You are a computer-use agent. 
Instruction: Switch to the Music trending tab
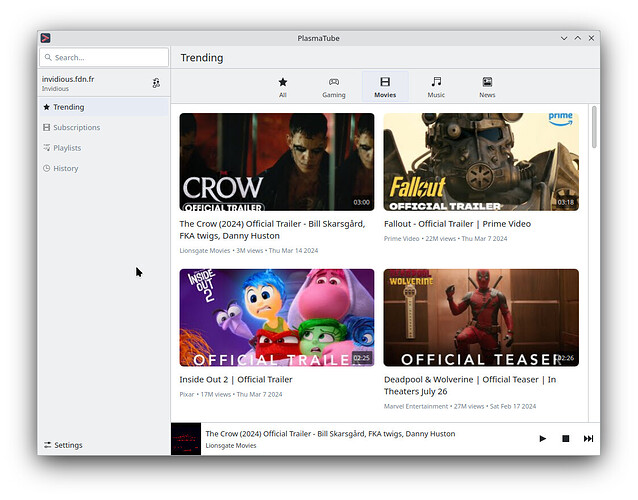pyautogui.click(x=436, y=87)
